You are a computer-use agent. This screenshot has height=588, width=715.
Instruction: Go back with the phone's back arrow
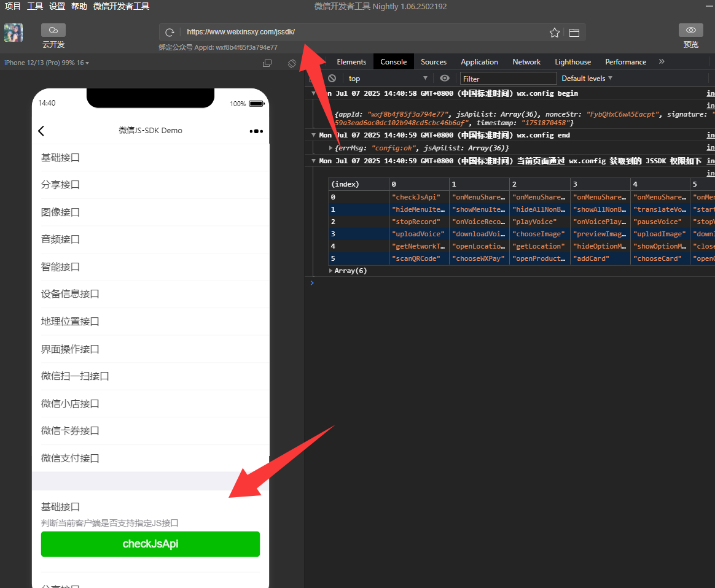coord(41,131)
